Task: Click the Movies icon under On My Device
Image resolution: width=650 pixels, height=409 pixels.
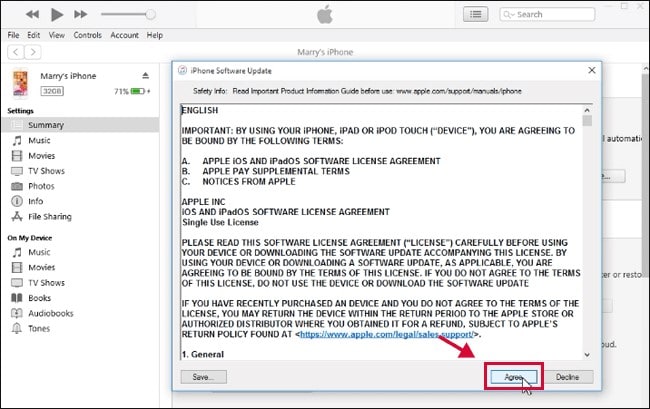Action: (x=17, y=268)
